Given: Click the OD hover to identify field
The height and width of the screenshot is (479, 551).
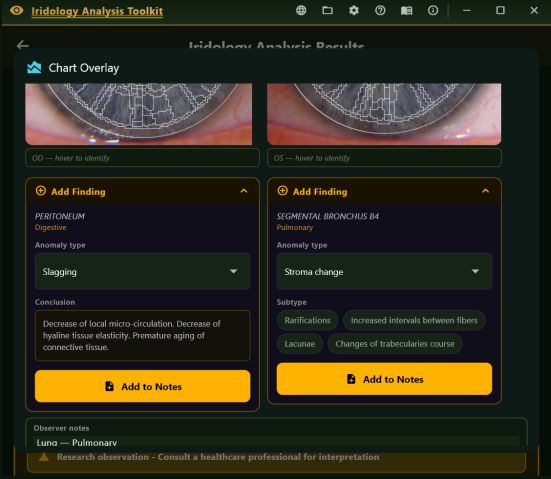Looking at the screenshot, I should click(142, 158).
